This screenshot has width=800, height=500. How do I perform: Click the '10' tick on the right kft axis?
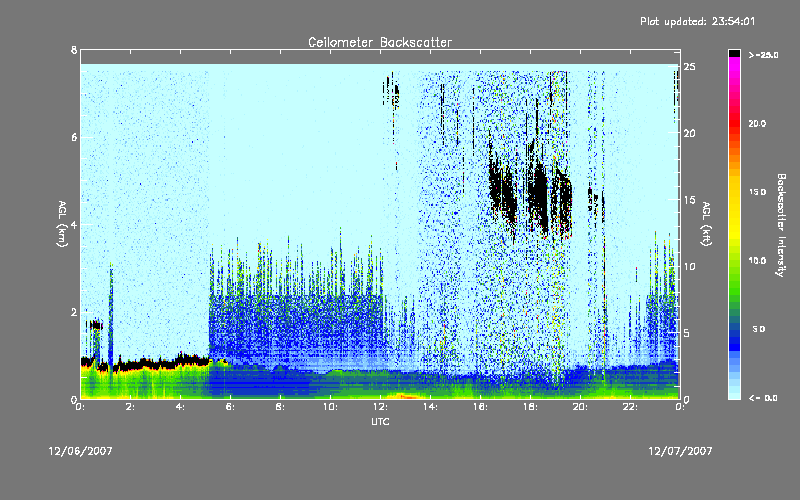tap(690, 266)
